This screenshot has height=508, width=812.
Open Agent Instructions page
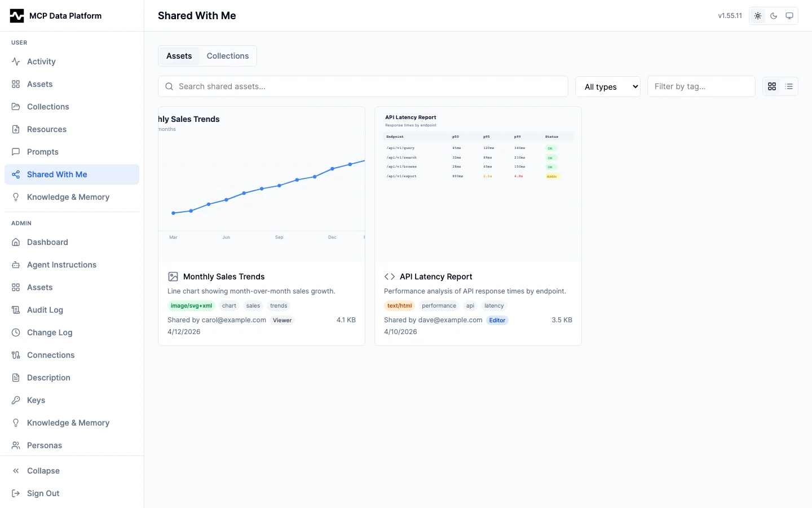(x=61, y=265)
